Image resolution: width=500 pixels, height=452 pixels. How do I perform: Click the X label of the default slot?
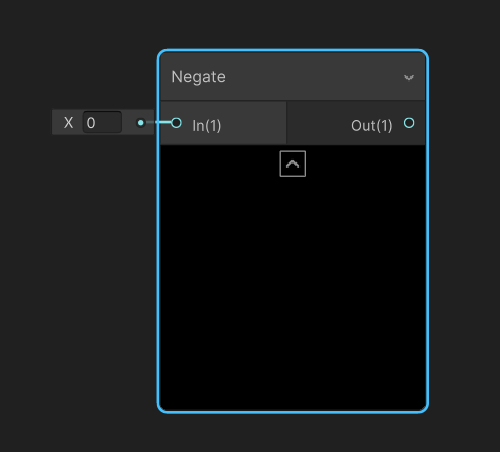tap(68, 123)
